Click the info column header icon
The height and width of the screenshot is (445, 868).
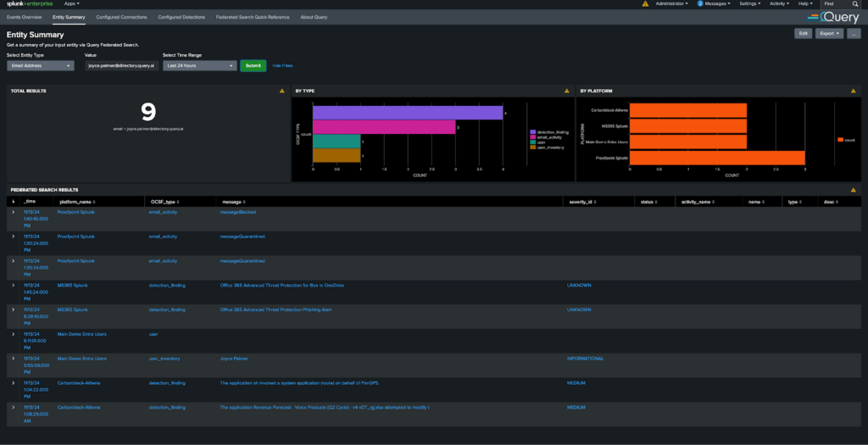pyautogui.click(x=14, y=202)
